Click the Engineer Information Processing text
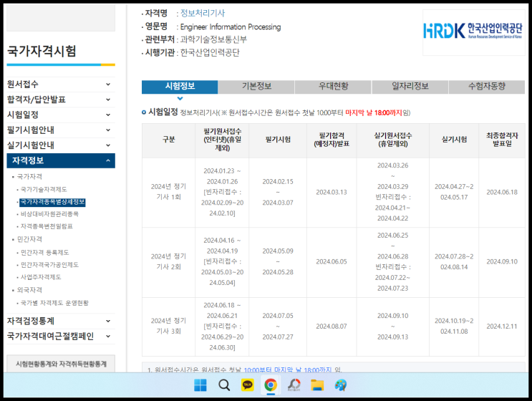This screenshot has width=532, height=401. pos(231,26)
